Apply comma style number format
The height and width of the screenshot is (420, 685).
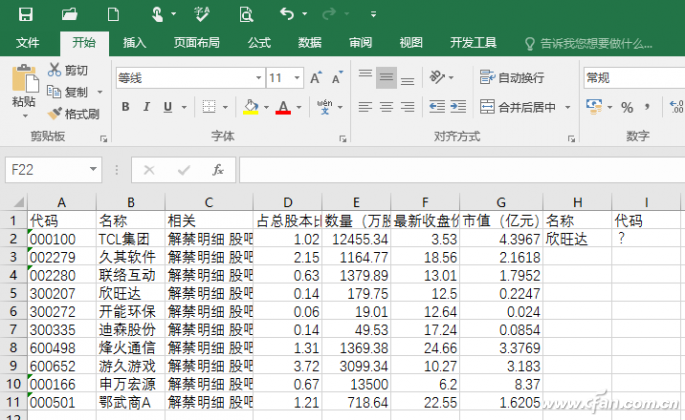click(x=647, y=107)
